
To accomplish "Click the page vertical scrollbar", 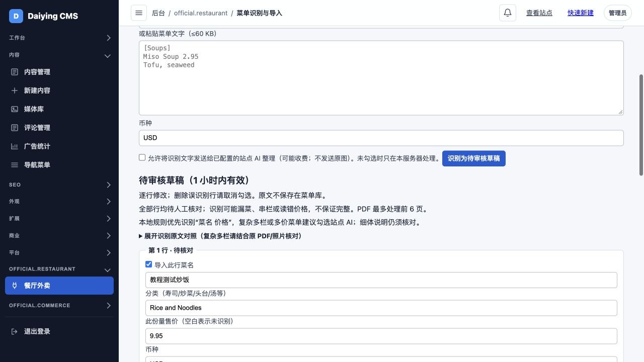I will (x=641, y=125).
